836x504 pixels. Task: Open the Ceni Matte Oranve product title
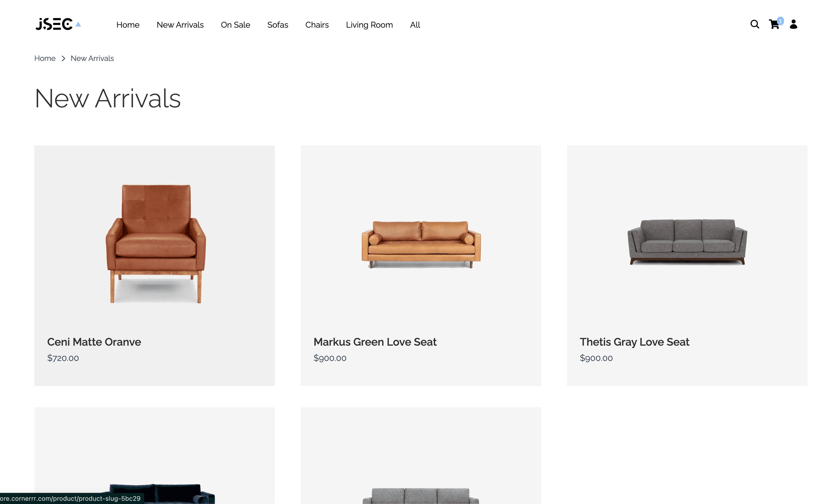coord(94,342)
